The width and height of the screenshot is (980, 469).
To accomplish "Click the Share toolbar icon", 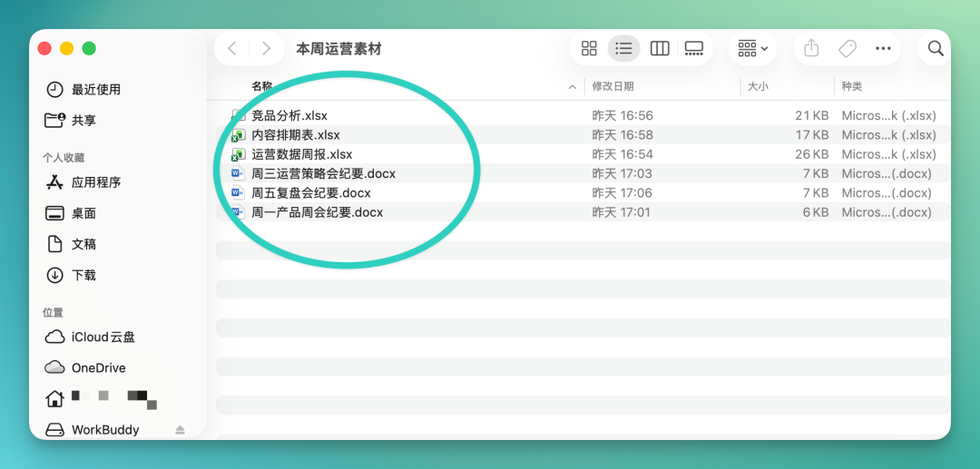I will tap(810, 48).
